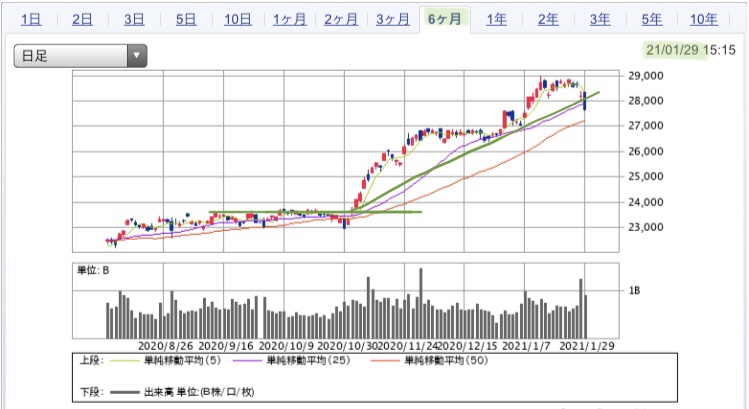Viewport: 749px width, 409px height.
Task: Click the 25,000 price axis label
Action: click(x=646, y=177)
